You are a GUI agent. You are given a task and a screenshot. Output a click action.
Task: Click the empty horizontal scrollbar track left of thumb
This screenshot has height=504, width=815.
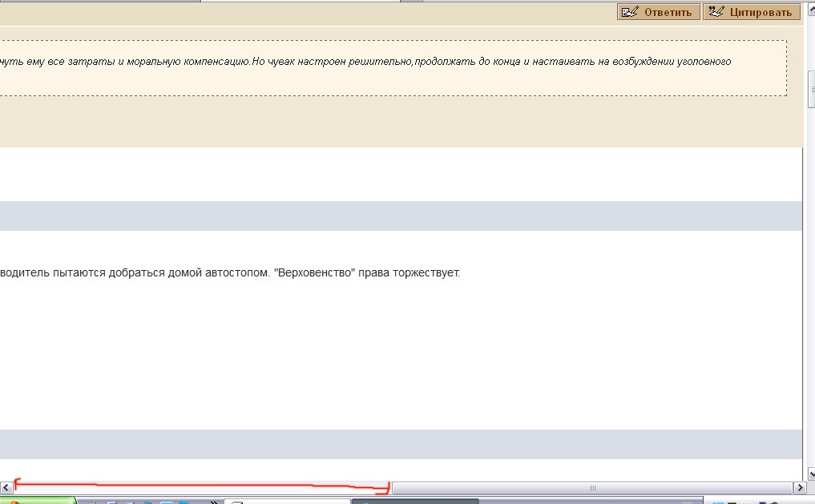pyautogui.click(x=200, y=487)
